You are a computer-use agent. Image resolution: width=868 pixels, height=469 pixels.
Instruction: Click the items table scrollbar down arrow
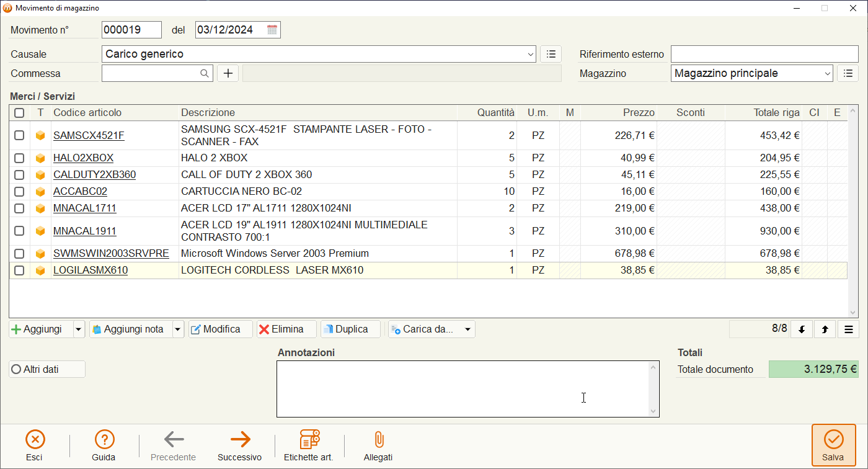click(x=853, y=313)
